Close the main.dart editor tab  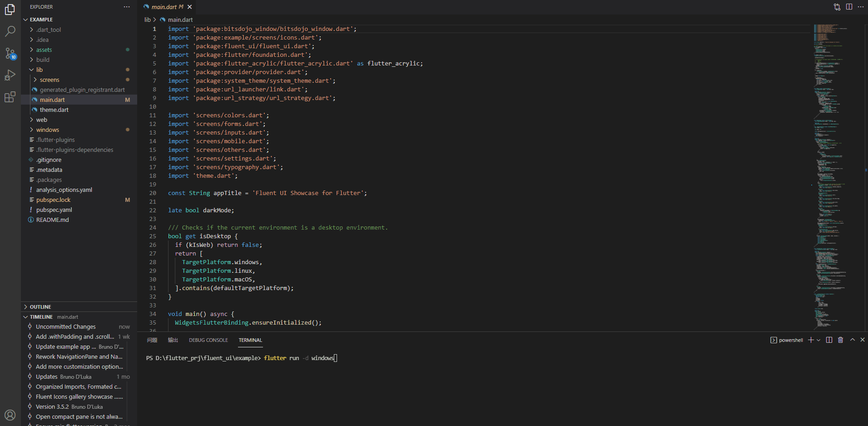(x=189, y=7)
